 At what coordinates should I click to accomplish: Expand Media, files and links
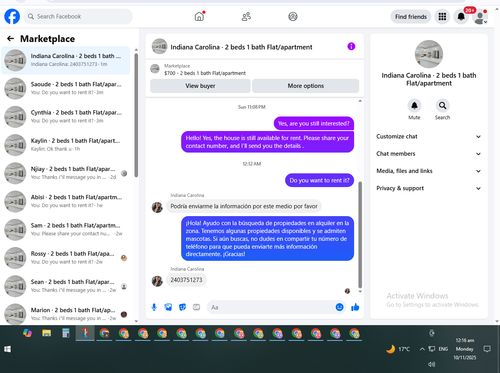429,171
